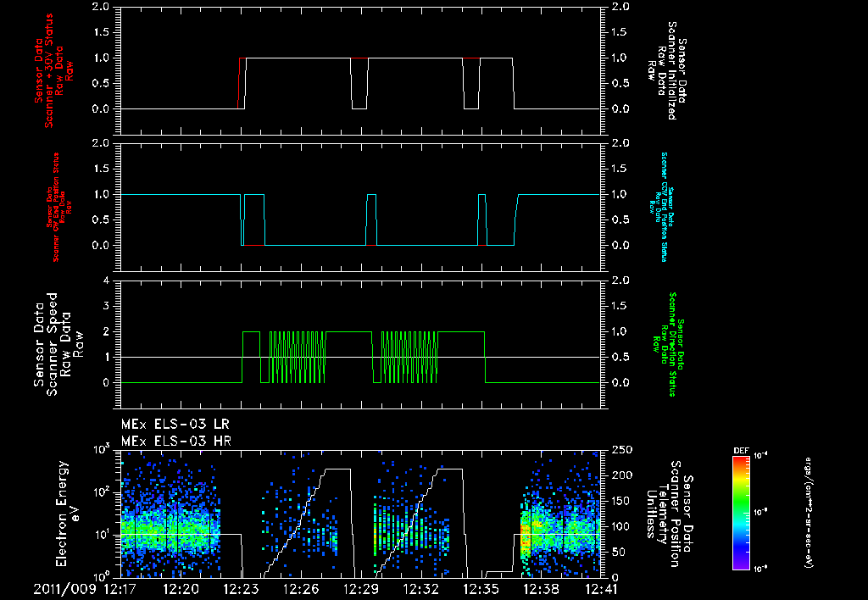The height and width of the screenshot is (600, 868).
Task: Click the 12:32 time axis label
Action: 421,589
